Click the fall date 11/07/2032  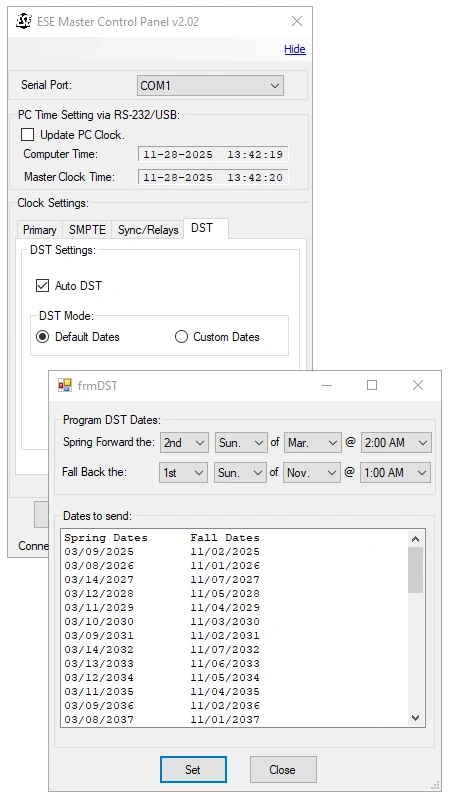click(225, 649)
